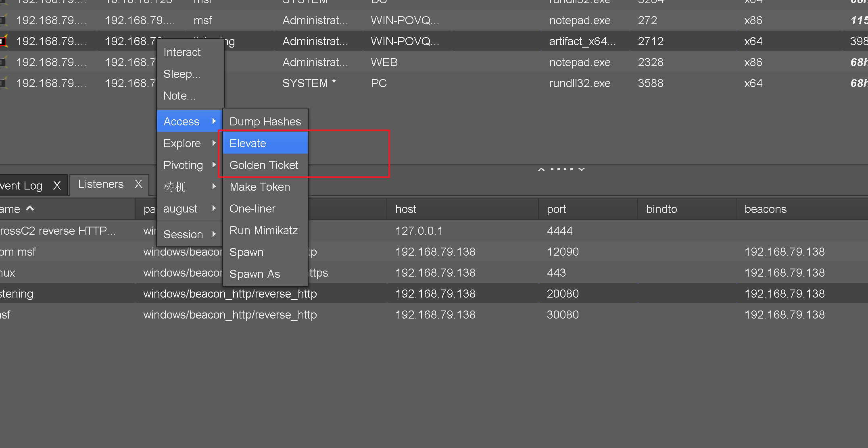Close the Listeners tab

(138, 184)
